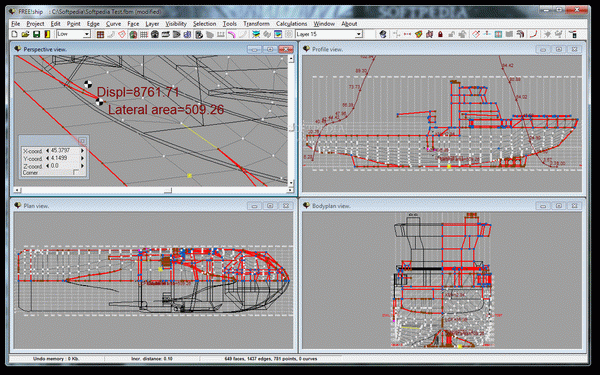Click the red padlock icon in the toolbar
The height and width of the screenshot is (375, 600).
pyautogui.click(x=440, y=34)
